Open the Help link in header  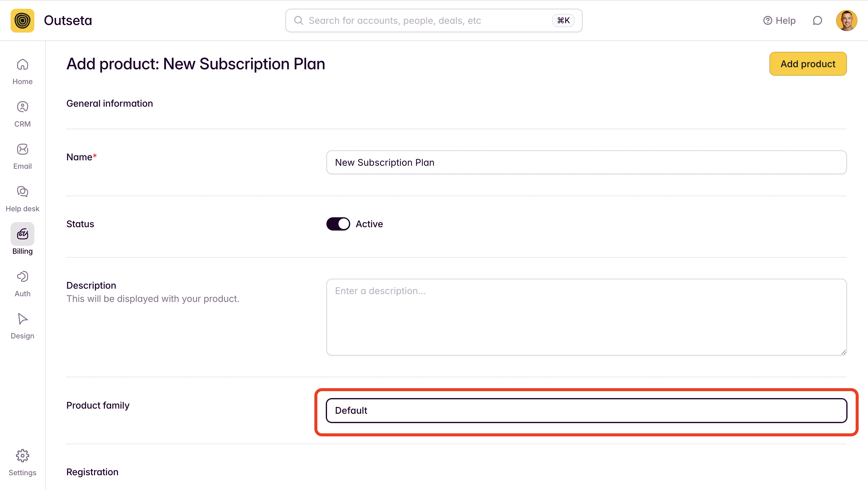[779, 20]
